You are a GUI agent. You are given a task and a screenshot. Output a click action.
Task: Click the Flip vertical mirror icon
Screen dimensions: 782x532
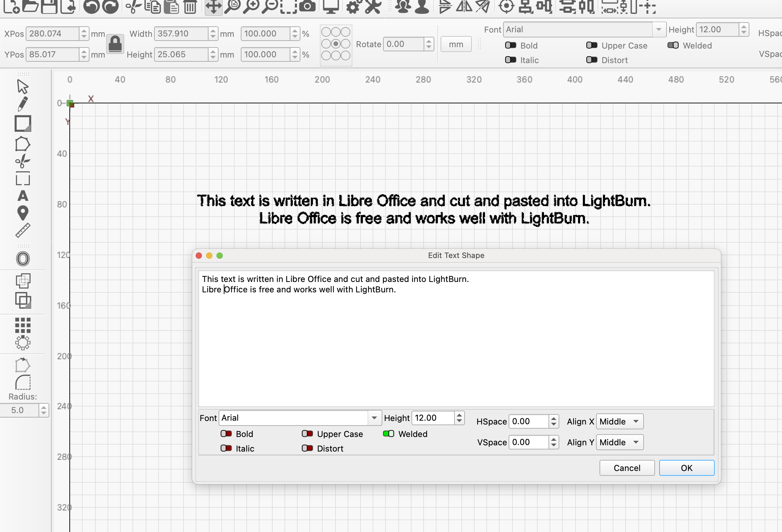pos(445,6)
